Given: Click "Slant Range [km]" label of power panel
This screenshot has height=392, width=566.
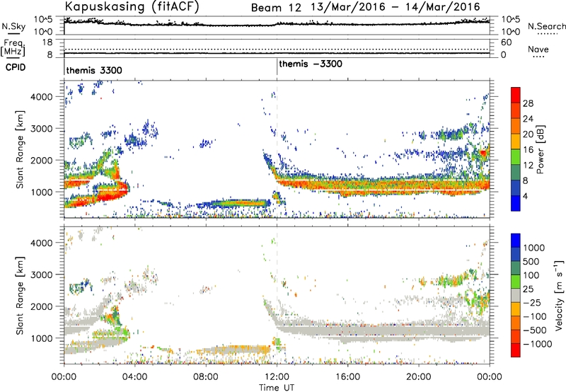Looking at the screenshot, I should (20, 150).
